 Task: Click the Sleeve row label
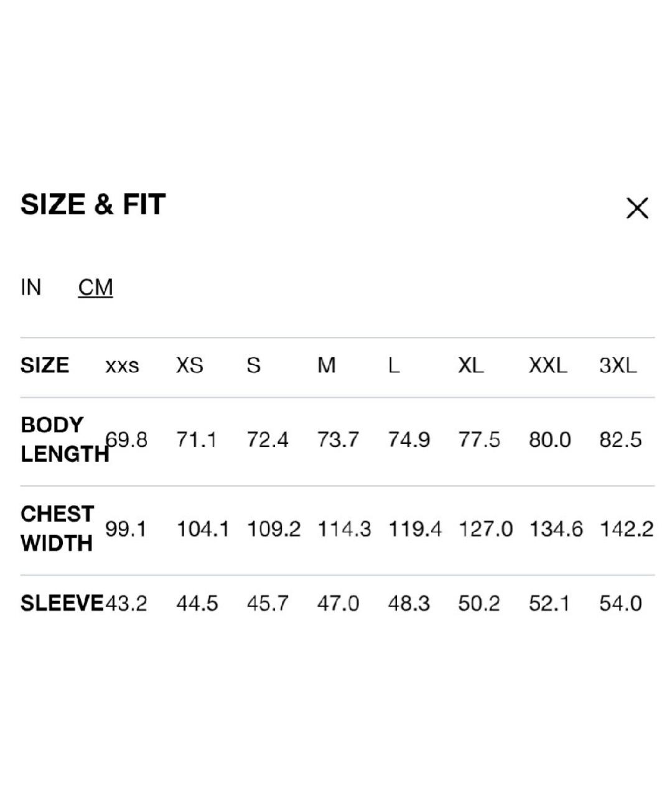click(62, 603)
